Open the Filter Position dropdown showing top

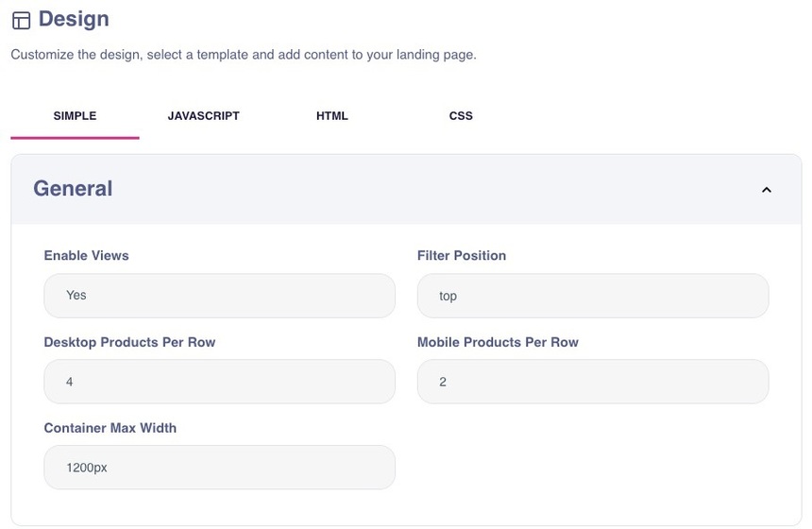click(592, 296)
